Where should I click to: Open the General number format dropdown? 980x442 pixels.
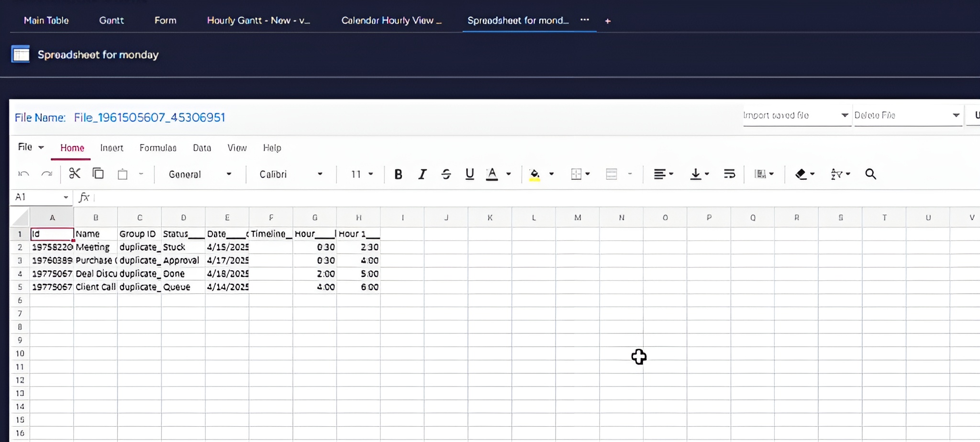pos(200,174)
